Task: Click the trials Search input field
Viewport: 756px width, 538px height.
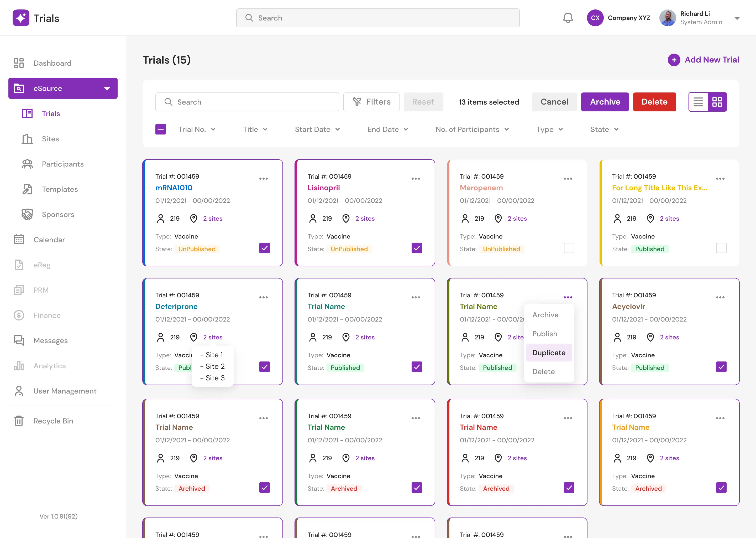Action: pyautogui.click(x=247, y=102)
